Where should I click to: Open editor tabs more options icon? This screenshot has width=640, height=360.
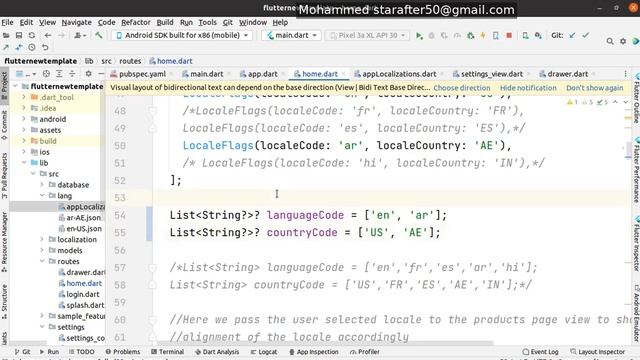(625, 74)
